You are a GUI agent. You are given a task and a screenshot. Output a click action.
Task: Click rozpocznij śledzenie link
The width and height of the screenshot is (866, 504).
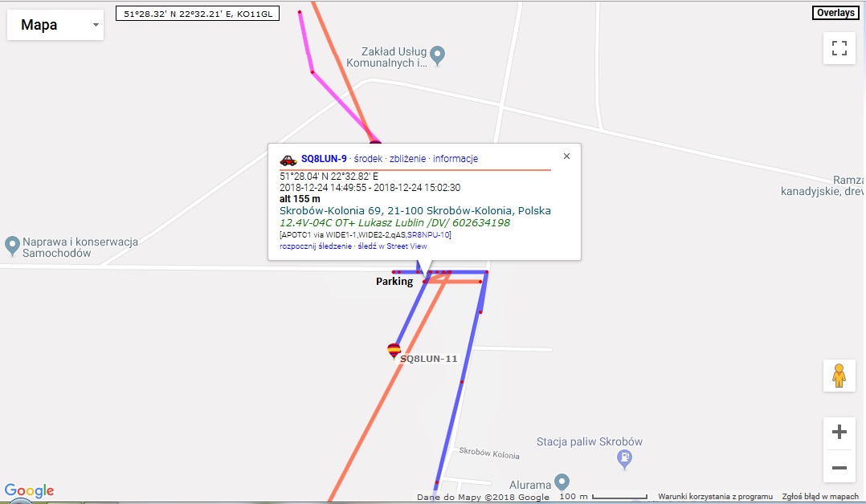click(x=316, y=246)
